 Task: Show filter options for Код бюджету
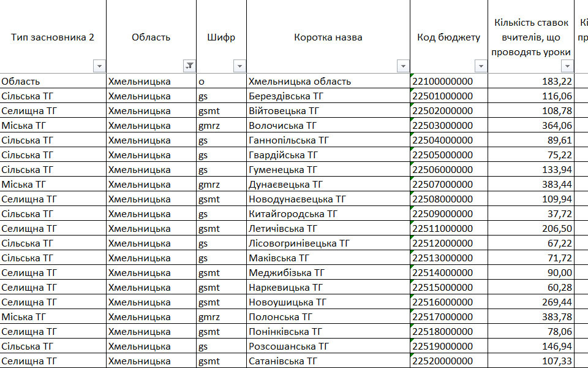coord(481,66)
